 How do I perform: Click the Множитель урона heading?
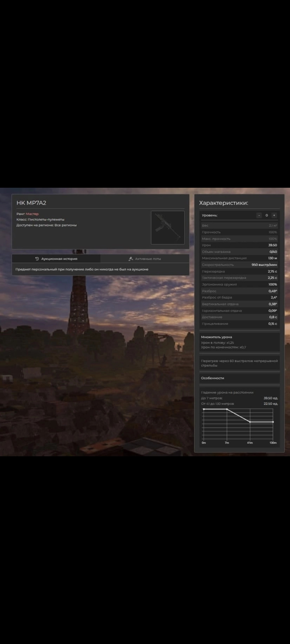pyautogui.click(x=216, y=337)
